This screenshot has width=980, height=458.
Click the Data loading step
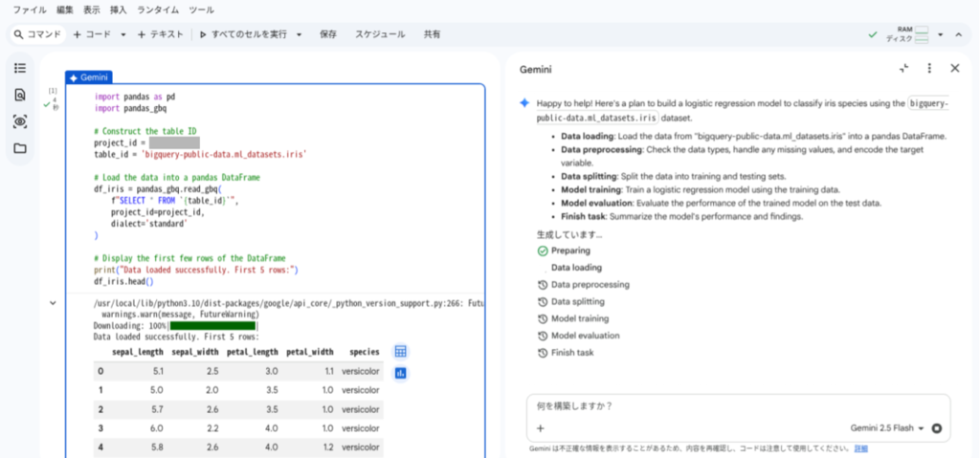(576, 268)
